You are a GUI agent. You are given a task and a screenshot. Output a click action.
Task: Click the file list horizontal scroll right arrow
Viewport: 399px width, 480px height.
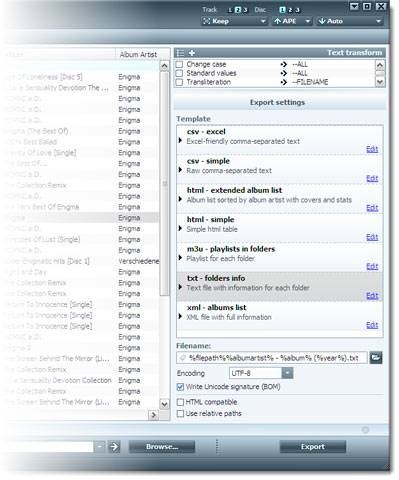pyautogui.click(x=153, y=415)
